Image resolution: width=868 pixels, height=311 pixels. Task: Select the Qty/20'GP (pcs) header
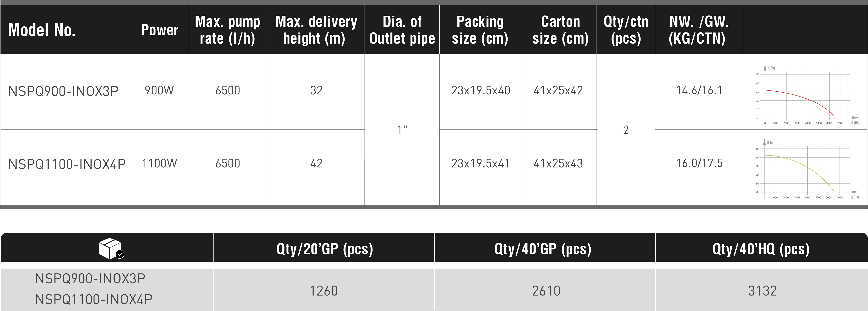click(324, 249)
